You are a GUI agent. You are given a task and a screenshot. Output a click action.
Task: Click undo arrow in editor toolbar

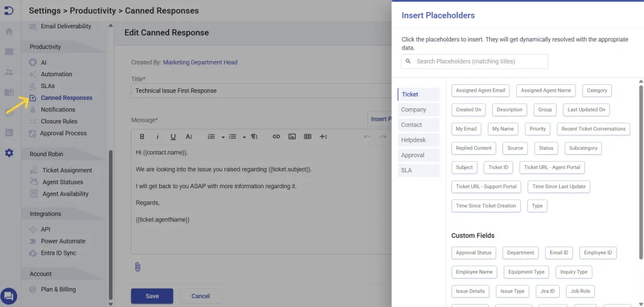pos(367,137)
